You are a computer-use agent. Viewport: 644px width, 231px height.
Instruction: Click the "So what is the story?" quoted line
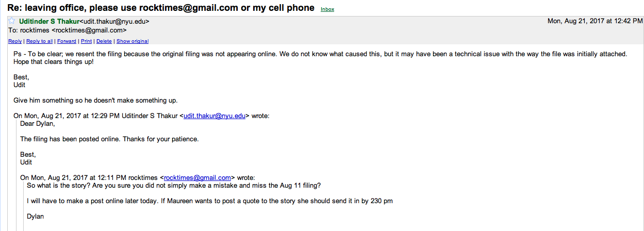click(x=174, y=185)
